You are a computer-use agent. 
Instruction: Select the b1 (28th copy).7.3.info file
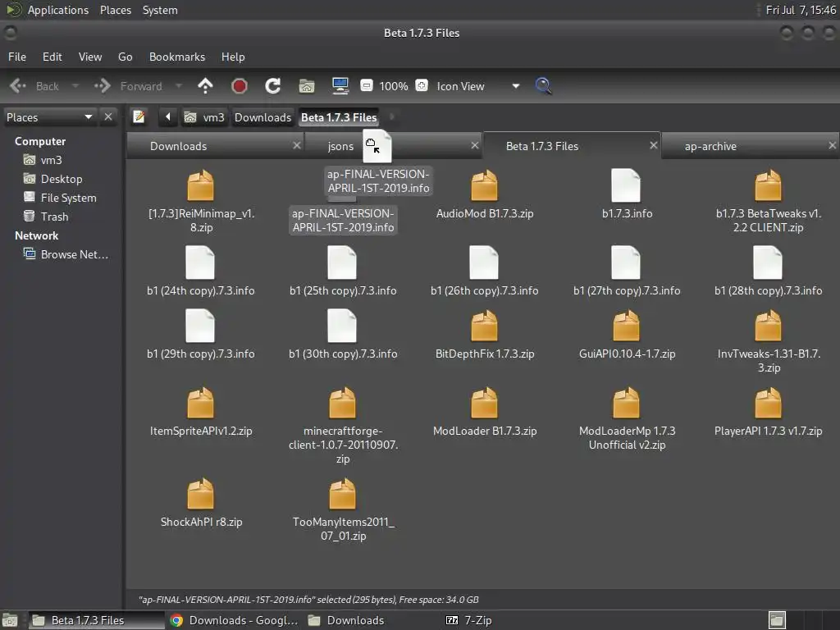pos(768,272)
